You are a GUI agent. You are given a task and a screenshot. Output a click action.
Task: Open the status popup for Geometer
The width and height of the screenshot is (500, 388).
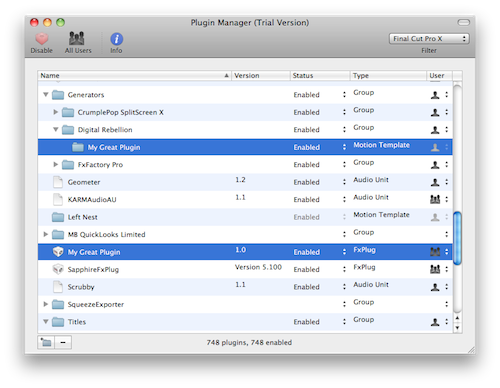click(344, 182)
